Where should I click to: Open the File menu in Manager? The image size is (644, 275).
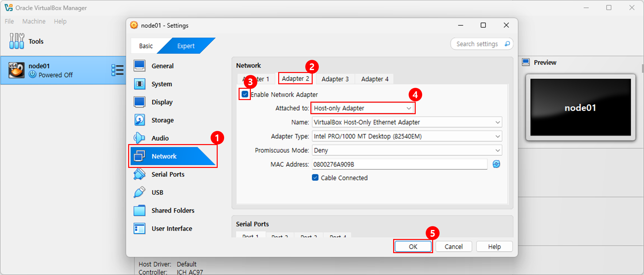click(x=9, y=21)
